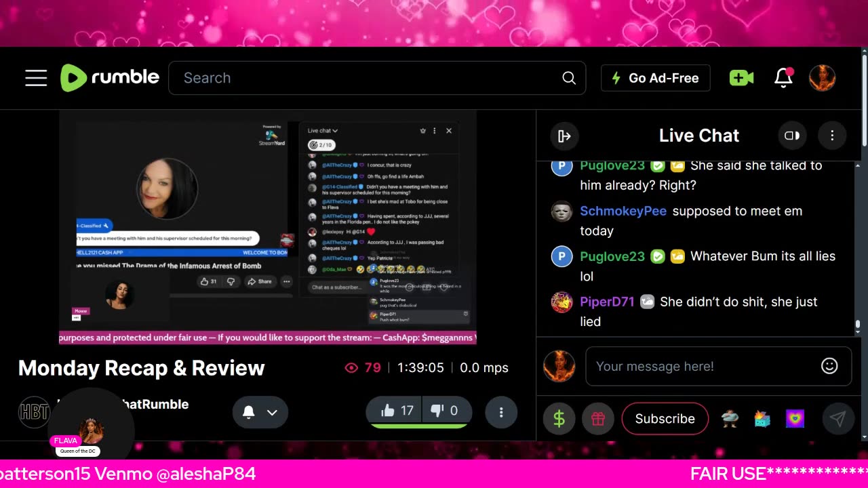
Task: Open PiperD71 username in chat
Action: click(x=607, y=302)
